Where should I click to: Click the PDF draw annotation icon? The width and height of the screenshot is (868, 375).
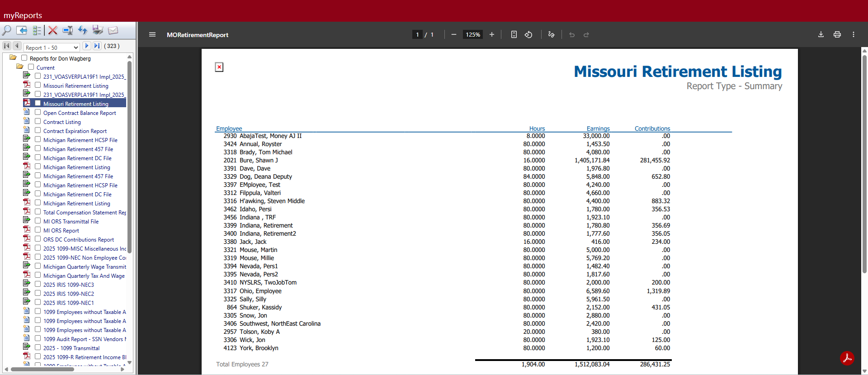(551, 35)
